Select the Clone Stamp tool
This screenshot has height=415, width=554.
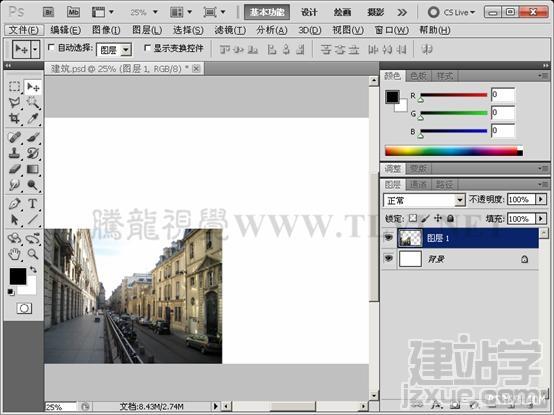click(x=14, y=153)
